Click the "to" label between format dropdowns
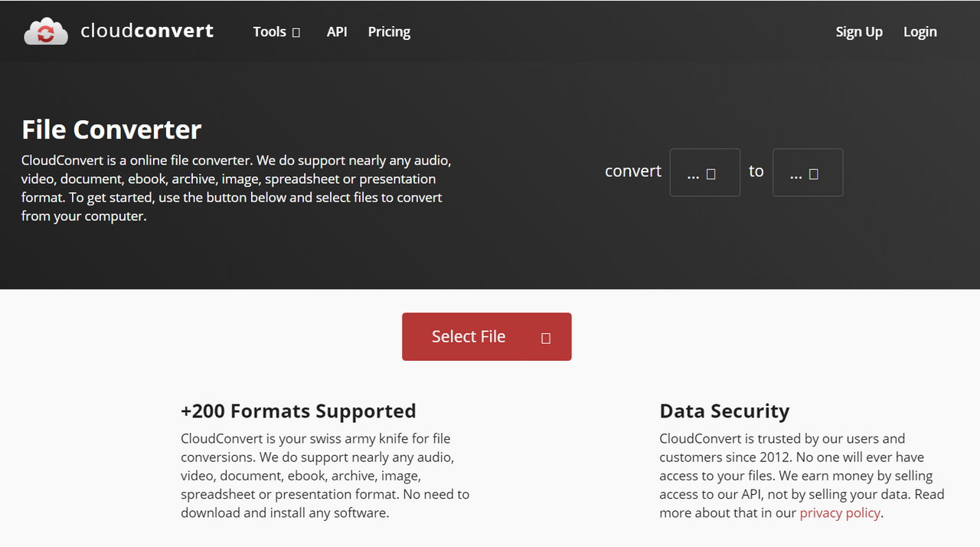 pos(756,171)
